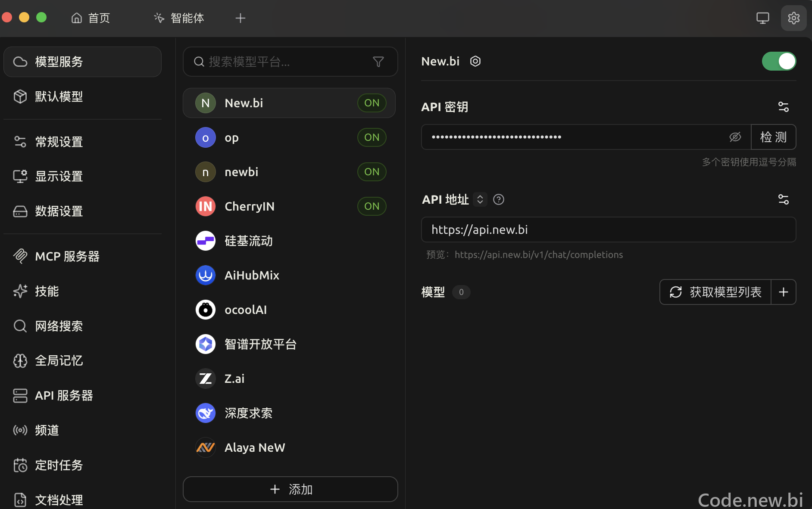Open API key settings sliders icon
The height and width of the screenshot is (509, 812).
click(x=783, y=107)
